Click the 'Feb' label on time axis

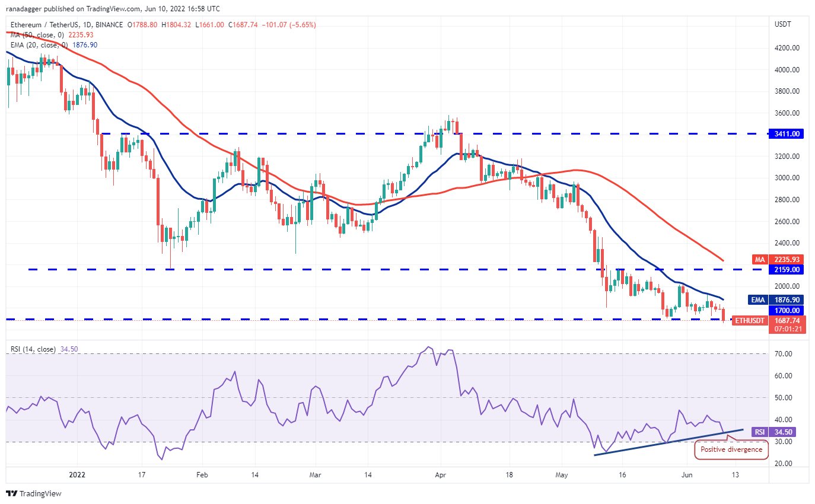click(202, 475)
